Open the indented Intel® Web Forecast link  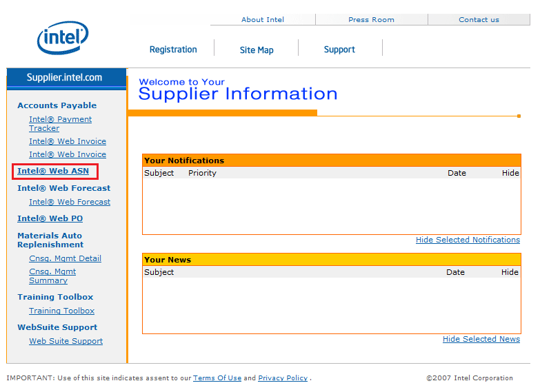[70, 202]
